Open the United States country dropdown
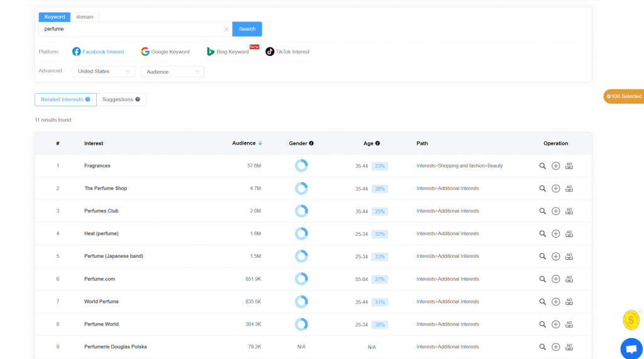 (x=104, y=72)
